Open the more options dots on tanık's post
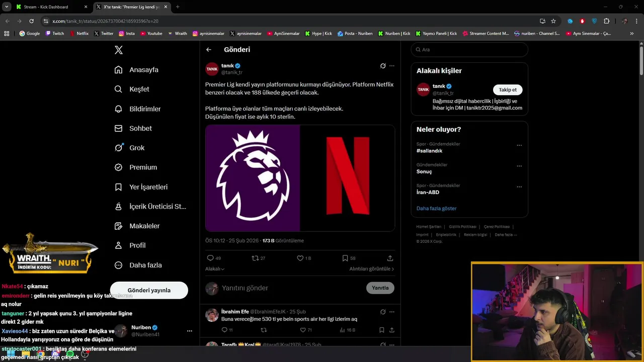Viewport: 644px width, 362px height. click(x=392, y=66)
